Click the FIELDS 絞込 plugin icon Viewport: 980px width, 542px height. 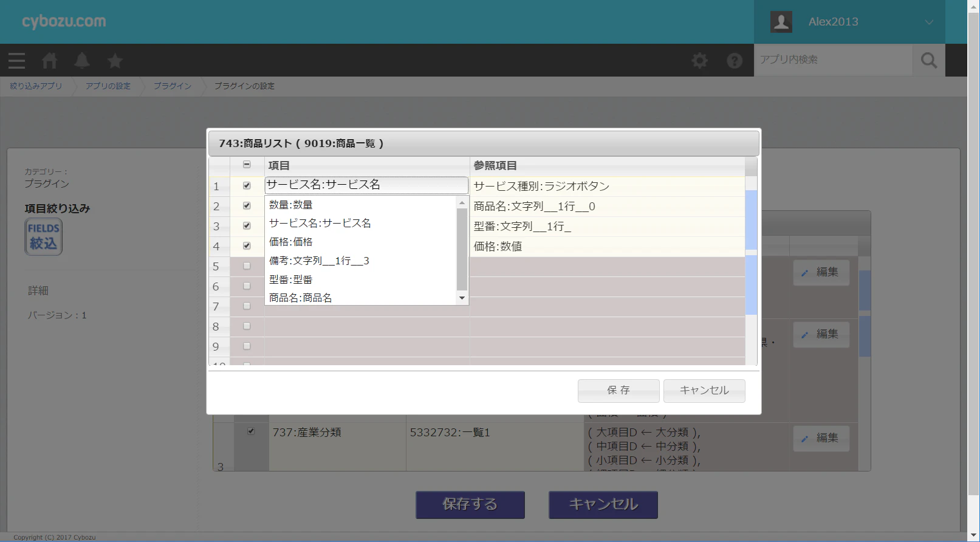[x=44, y=236]
